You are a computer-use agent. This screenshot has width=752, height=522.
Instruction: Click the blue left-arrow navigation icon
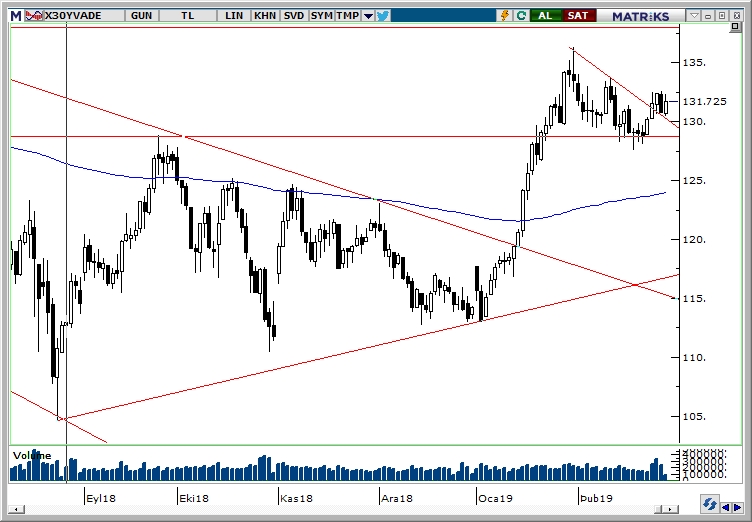pos(726,508)
